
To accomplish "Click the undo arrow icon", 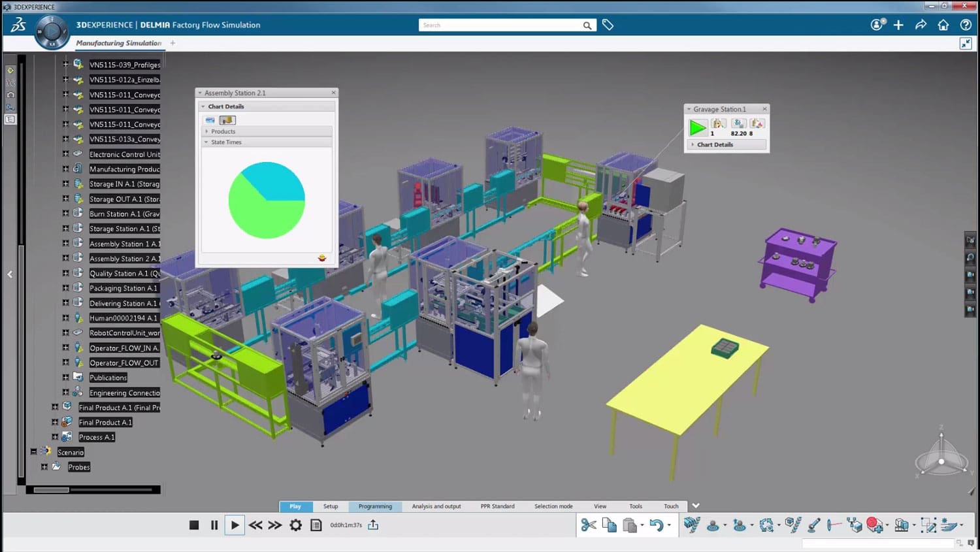I will (x=657, y=525).
